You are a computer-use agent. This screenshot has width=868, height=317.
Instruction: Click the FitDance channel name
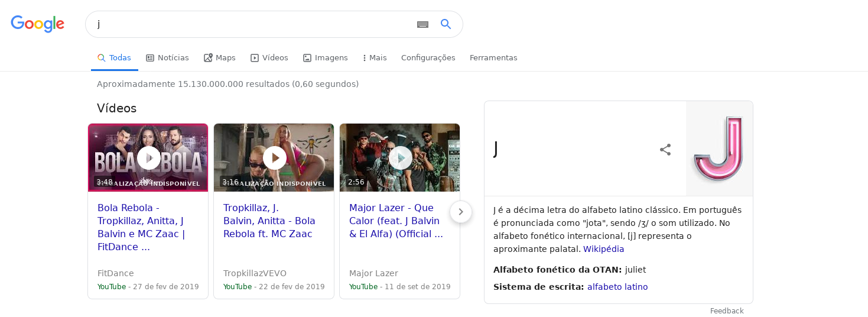pos(116,273)
